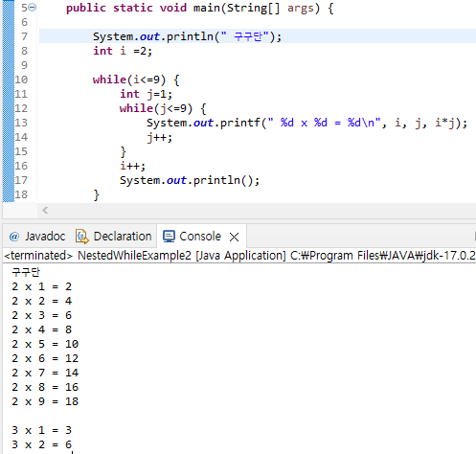Click console line "3 x 2 = 6"

42,444
